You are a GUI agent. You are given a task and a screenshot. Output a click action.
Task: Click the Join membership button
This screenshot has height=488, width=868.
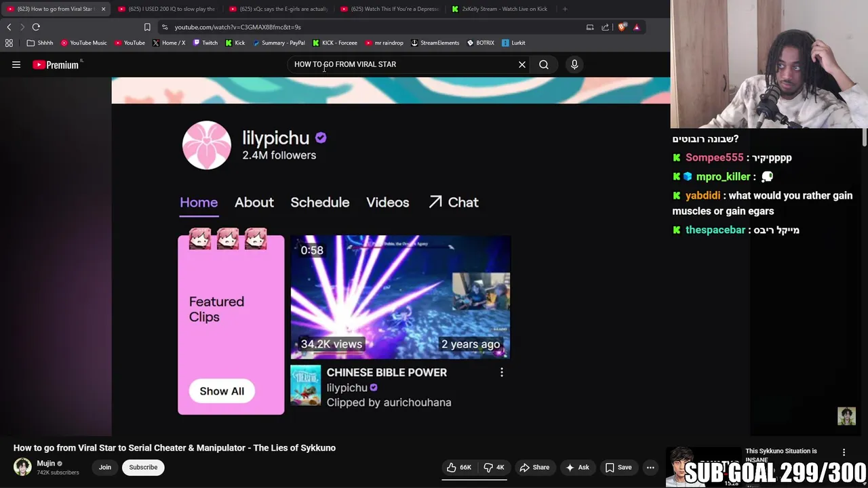105,467
